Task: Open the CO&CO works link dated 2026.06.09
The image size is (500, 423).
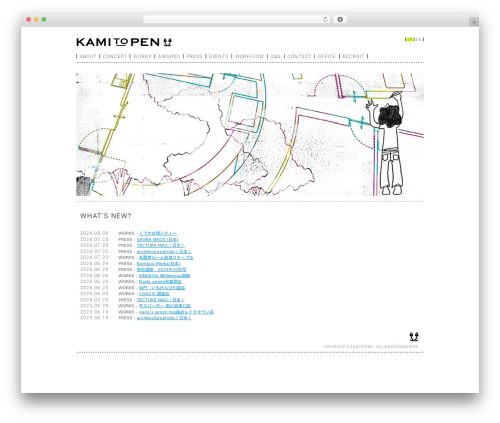Action: tap(154, 294)
